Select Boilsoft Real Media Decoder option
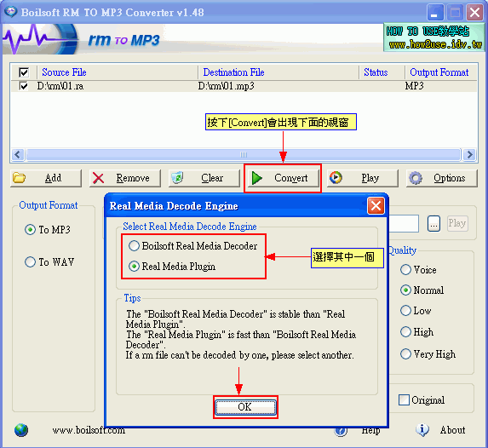The height and width of the screenshot is (448, 488). click(135, 246)
